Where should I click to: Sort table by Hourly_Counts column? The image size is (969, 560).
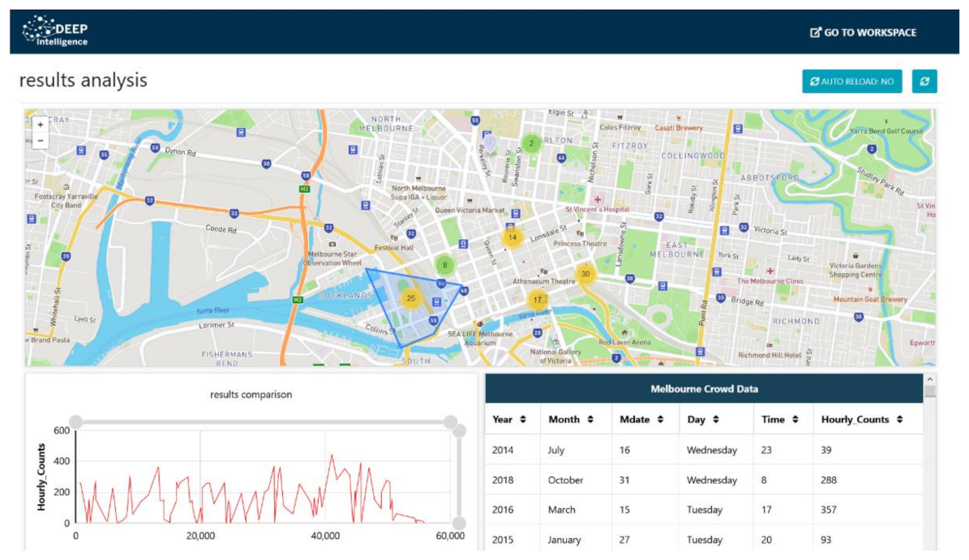860,419
